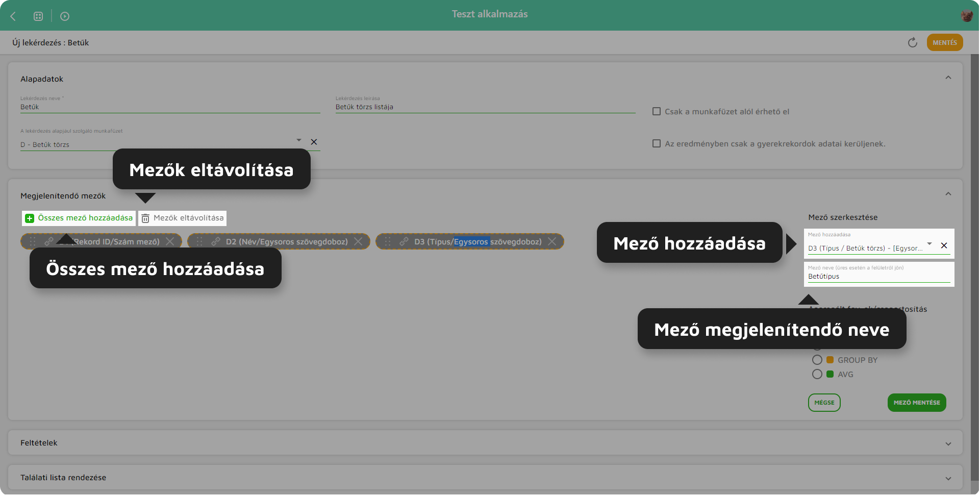Collapse the Alapadatok section
The height and width of the screenshot is (496, 980).
[948, 78]
